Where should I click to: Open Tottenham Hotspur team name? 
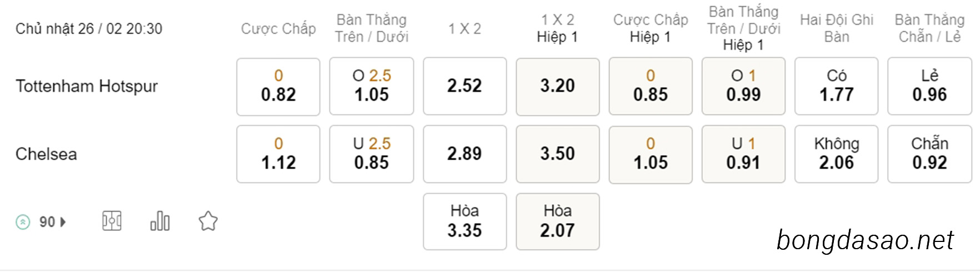coord(87,86)
